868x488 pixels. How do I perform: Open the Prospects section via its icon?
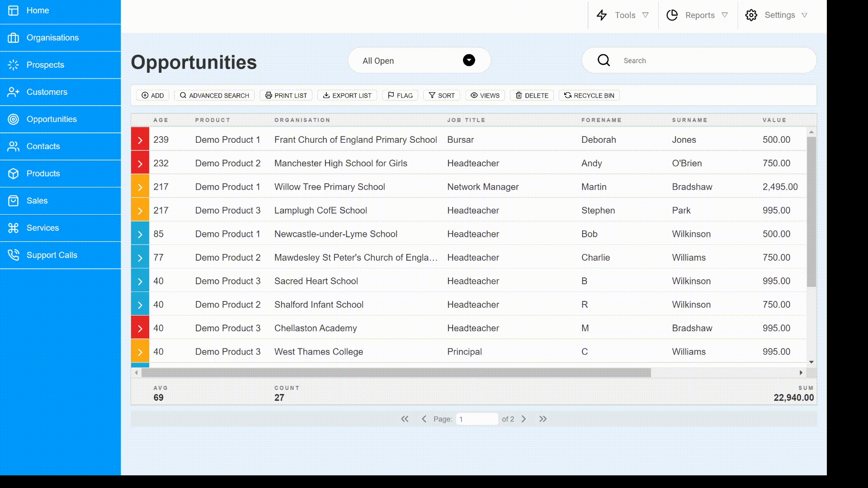click(x=13, y=65)
